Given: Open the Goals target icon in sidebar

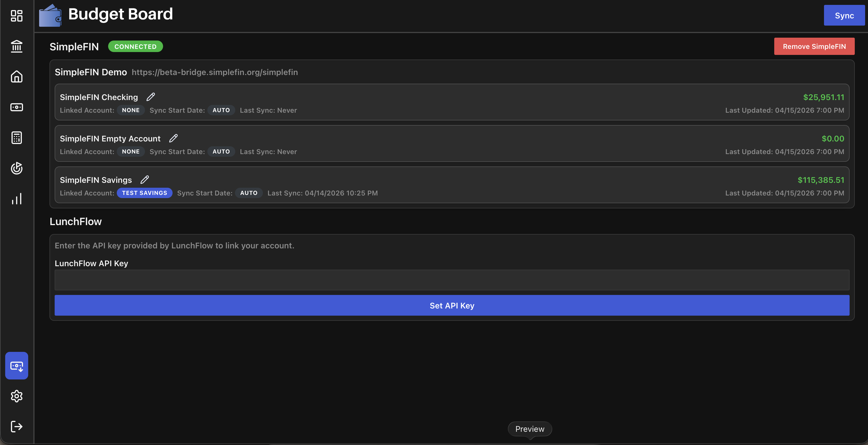Looking at the screenshot, I should click(x=16, y=168).
